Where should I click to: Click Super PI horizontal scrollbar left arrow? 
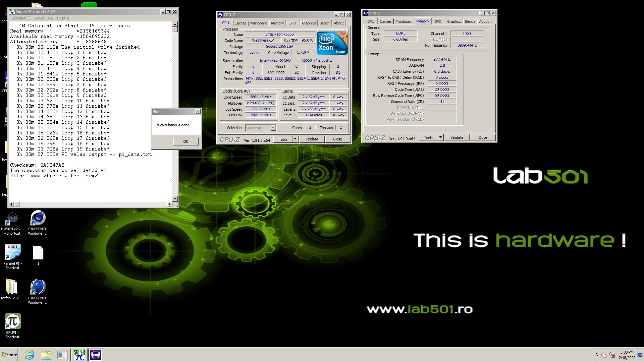[x=11, y=204]
